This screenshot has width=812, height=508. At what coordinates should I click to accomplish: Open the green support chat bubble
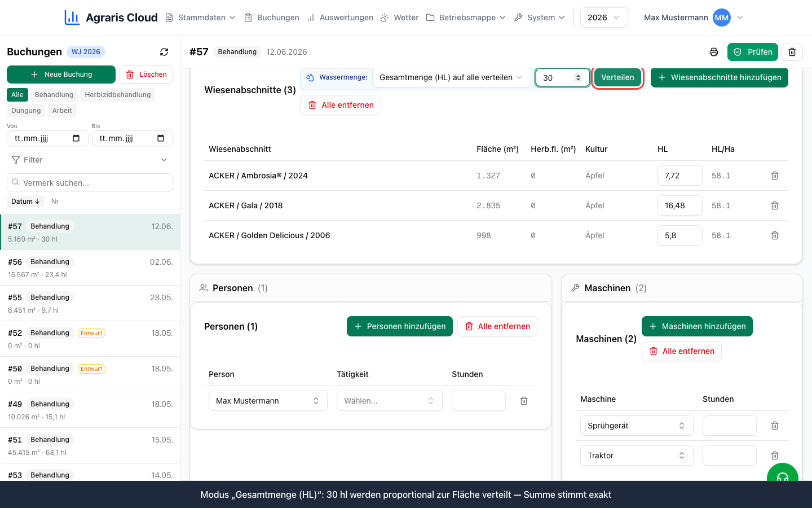click(783, 474)
